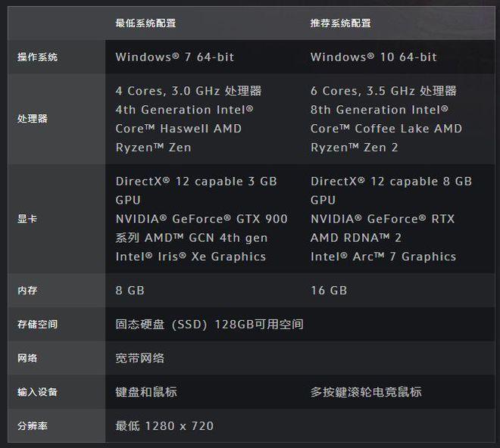The image size is (500, 448).
Task: Select the 操作系统 row label
Action: 38,58
